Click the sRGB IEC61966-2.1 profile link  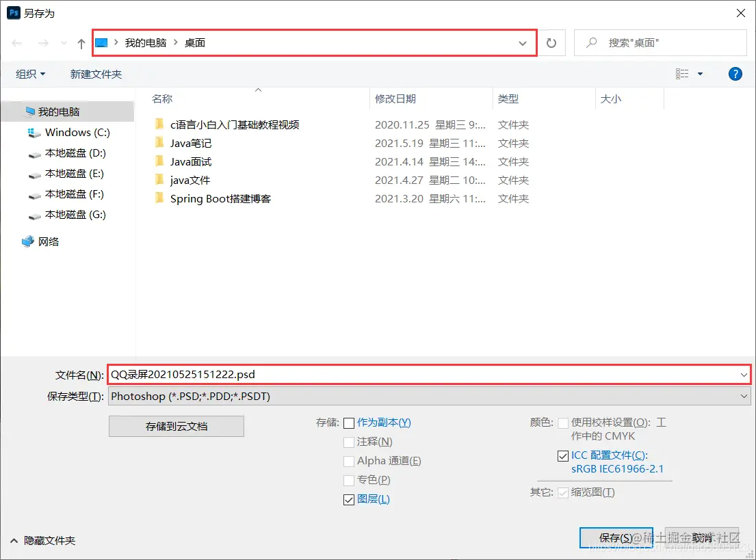click(616, 469)
